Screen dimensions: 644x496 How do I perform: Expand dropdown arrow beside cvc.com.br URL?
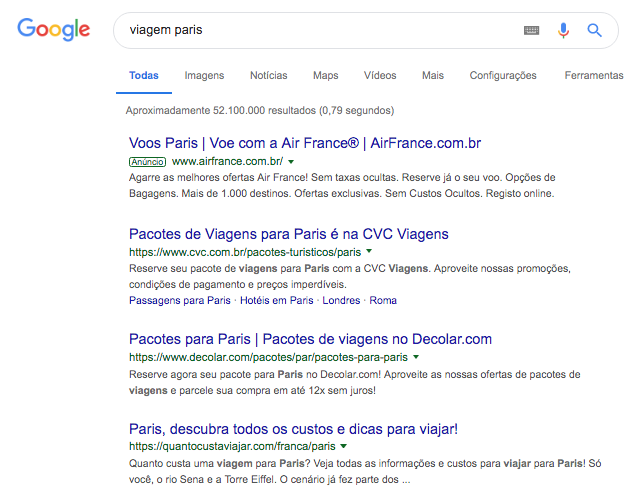(x=369, y=251)
